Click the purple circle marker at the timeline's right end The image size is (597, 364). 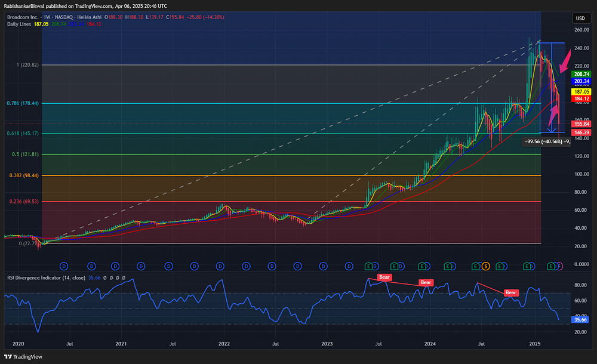point(561,266)
